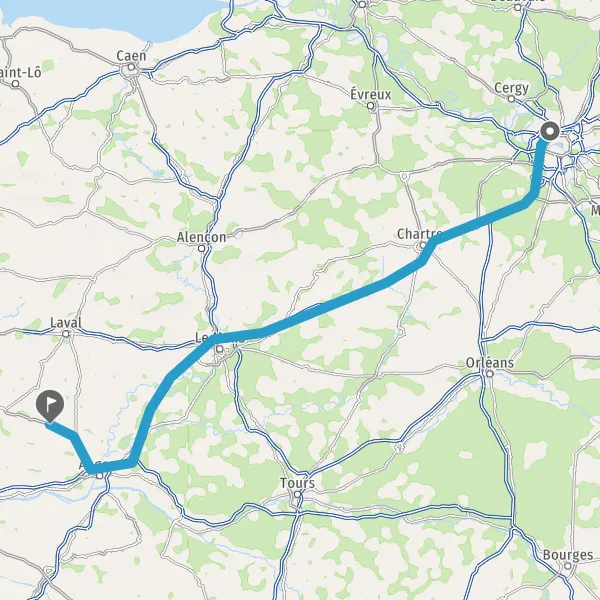
Task: Click the Bourges label text
Action: tap(568, 555)
